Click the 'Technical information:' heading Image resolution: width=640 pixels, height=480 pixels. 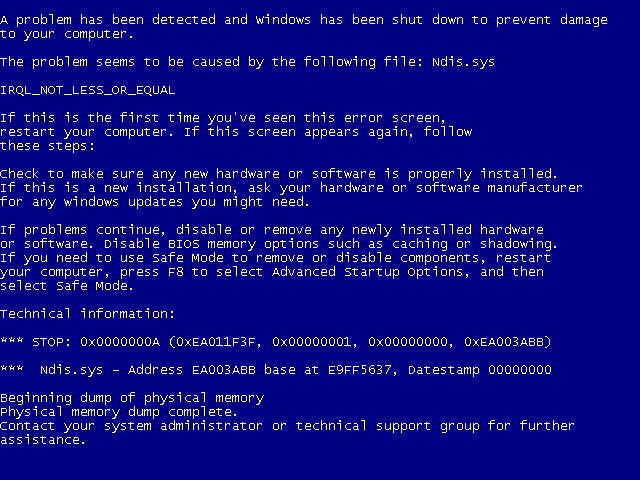pos(87,313)
